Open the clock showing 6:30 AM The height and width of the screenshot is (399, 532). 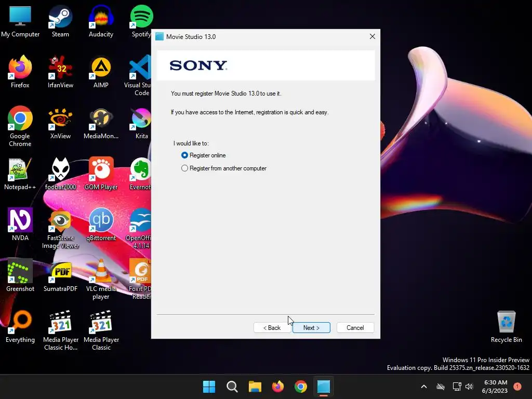(x=495, y=387)
